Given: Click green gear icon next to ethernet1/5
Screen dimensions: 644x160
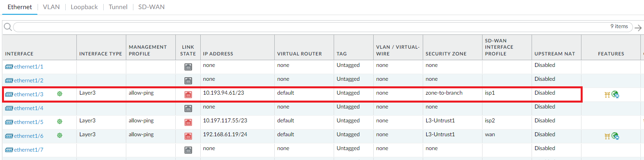Looking at the screenshot, I should (x=60, y=122).
